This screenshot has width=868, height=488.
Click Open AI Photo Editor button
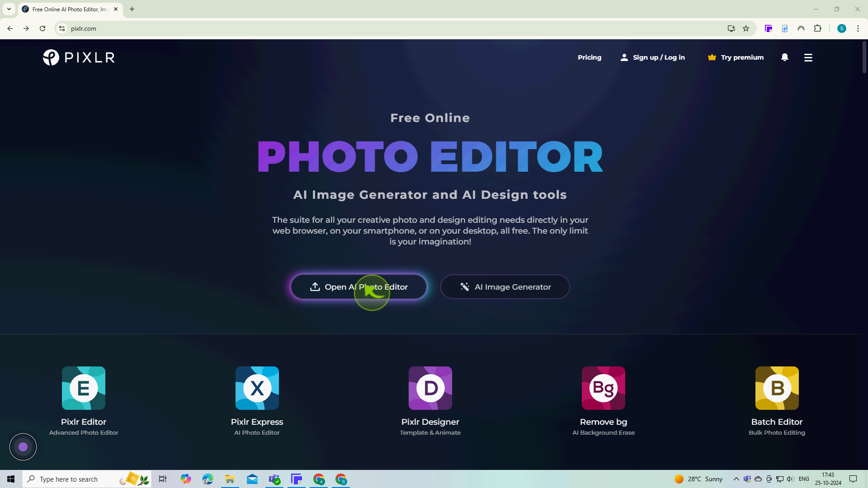tap(359, 287)
